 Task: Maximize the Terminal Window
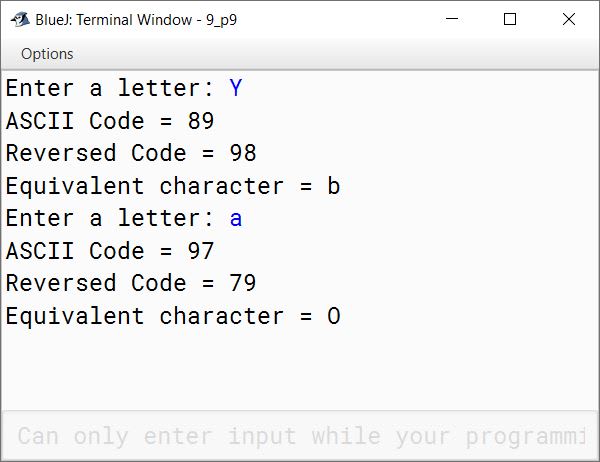pos(510,19)
